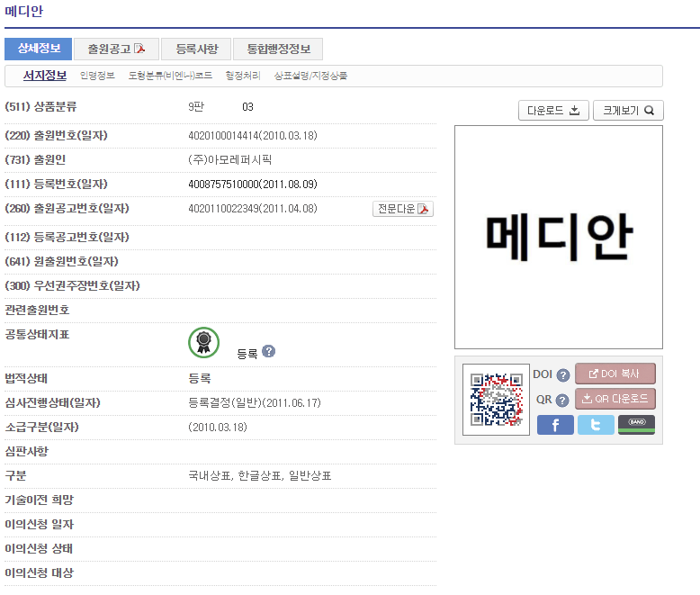The width and height of the screenshot is (700, 595).
Task: Click the green registration medal icon
Action: [x=204, y=342]
